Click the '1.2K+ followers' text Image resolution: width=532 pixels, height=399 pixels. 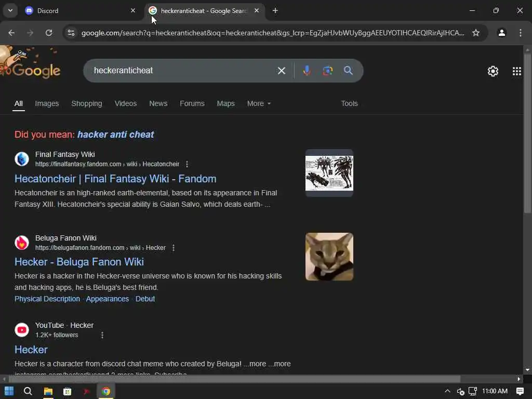[x=57, y=335]
